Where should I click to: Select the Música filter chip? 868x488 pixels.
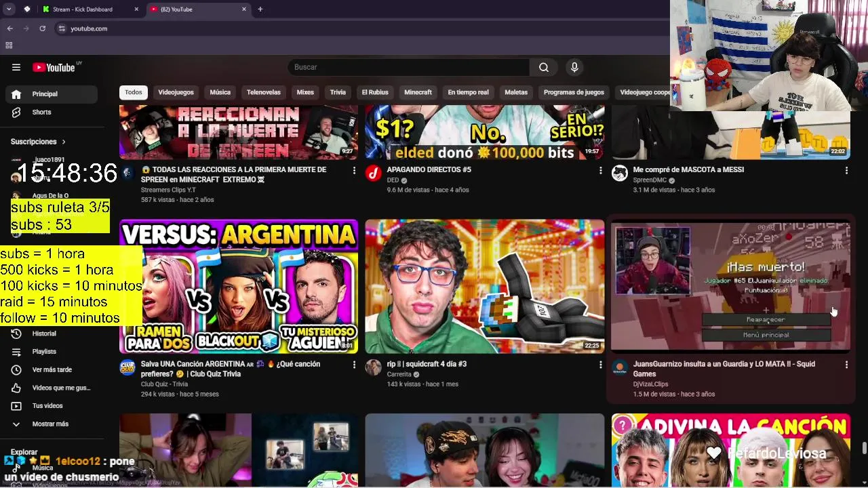pyautogui.click(x=220, y=92)
